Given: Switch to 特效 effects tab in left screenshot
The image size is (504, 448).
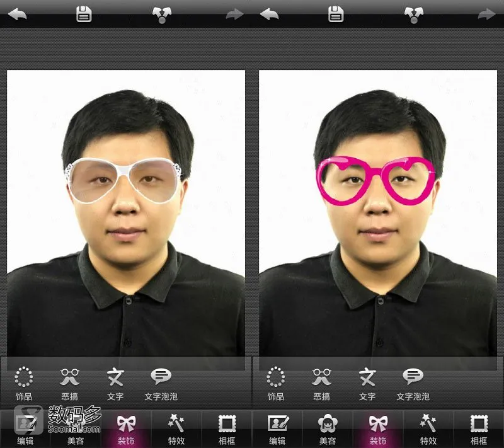Looking at the screenshot, I should coord(176,429).
